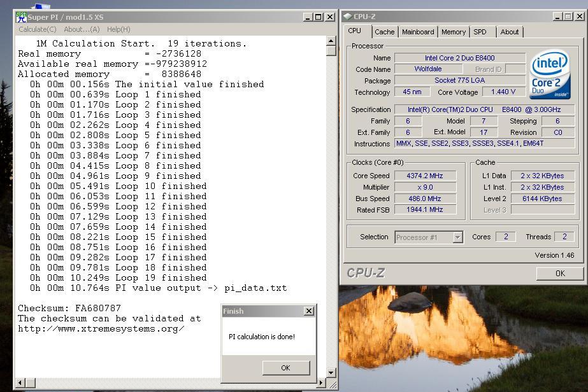Open the Calculate(C) menu in Super PI

[x=38, y=29]
